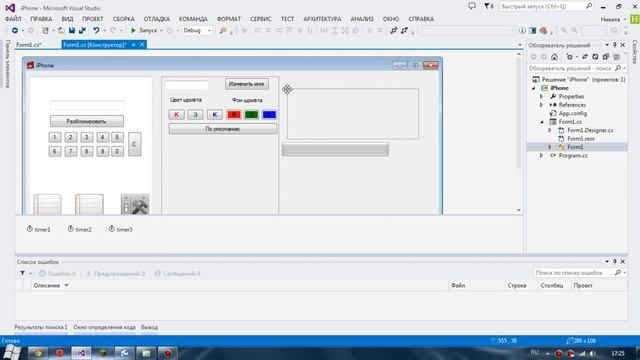
Task: Expand the Properties node
Action: point(542,97)
